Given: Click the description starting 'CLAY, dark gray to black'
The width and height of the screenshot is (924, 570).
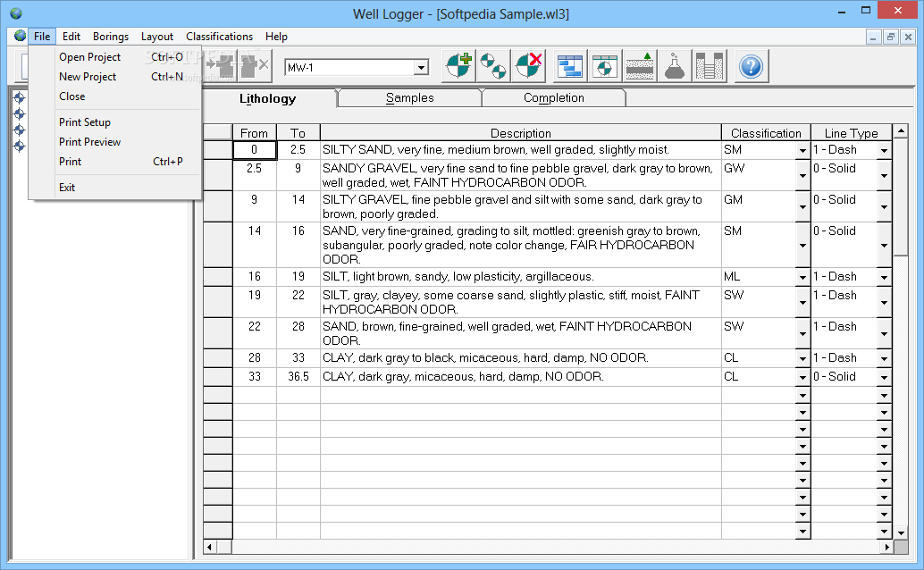Looking at the screenshot, I should (521, 357).
